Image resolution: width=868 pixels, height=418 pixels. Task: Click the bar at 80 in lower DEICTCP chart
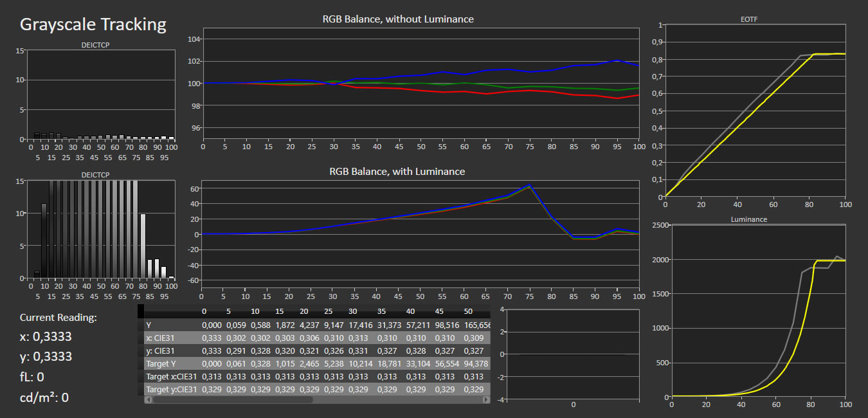click(143, 246)
